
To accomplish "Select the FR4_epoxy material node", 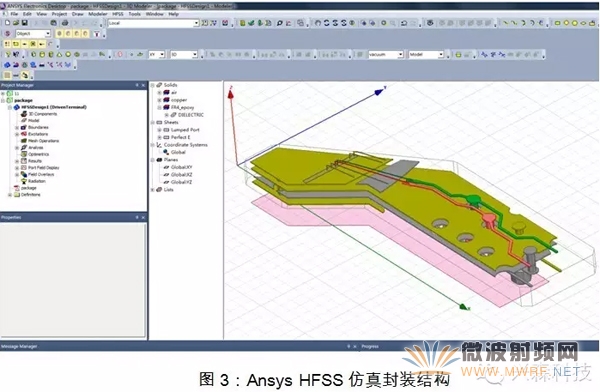I will 183,108.
